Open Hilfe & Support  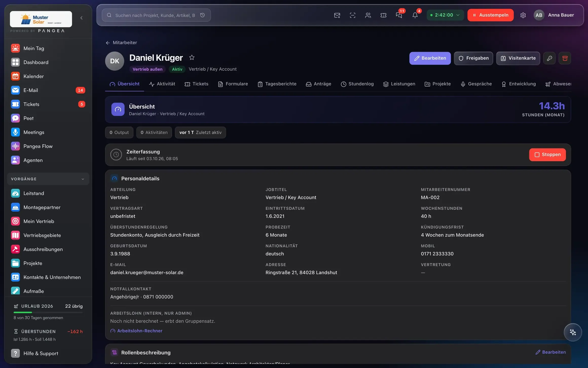pos(48,354)
